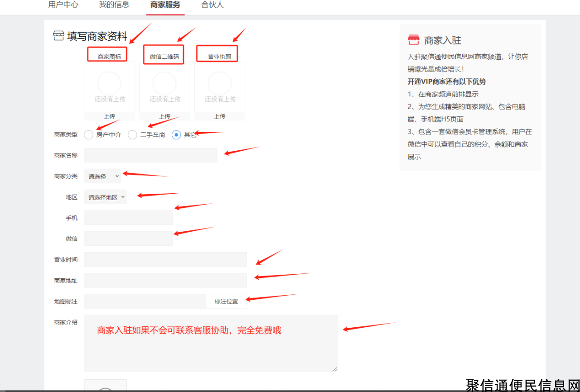Switch to the 用户中心 tab

[x=63, y=5]
